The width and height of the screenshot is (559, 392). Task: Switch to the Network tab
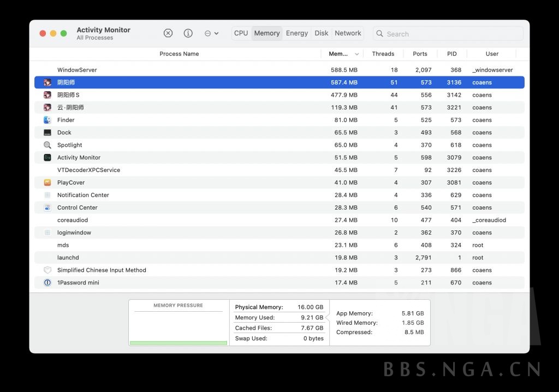pyautogui.click(x=348, y=33)
